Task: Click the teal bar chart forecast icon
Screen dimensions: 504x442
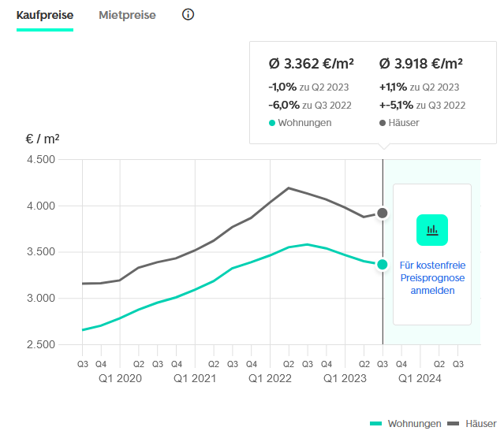Action: point(431,230)
